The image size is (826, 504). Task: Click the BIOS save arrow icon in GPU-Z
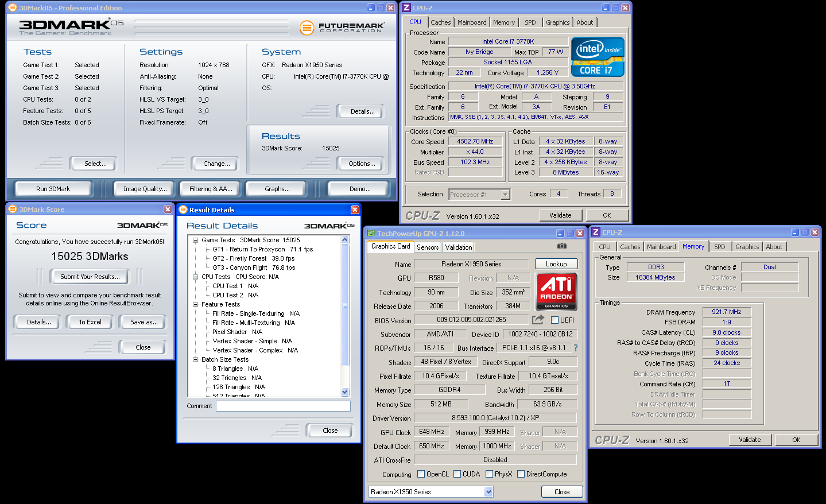538,320
